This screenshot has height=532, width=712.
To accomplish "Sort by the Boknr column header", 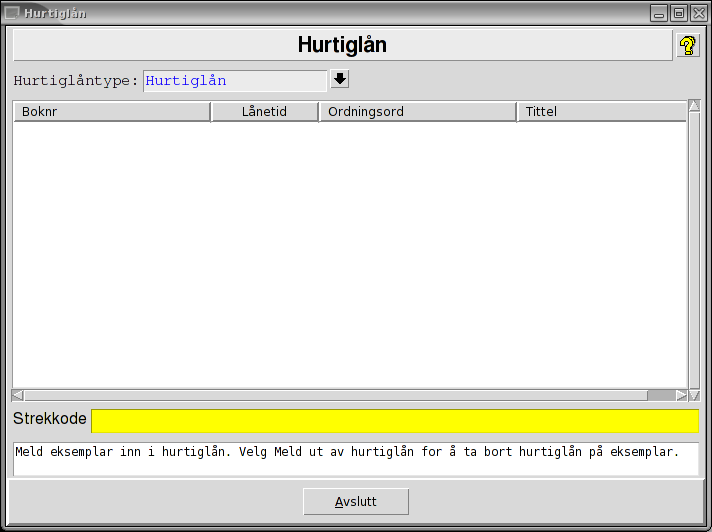I will click(x=112, y=112).
